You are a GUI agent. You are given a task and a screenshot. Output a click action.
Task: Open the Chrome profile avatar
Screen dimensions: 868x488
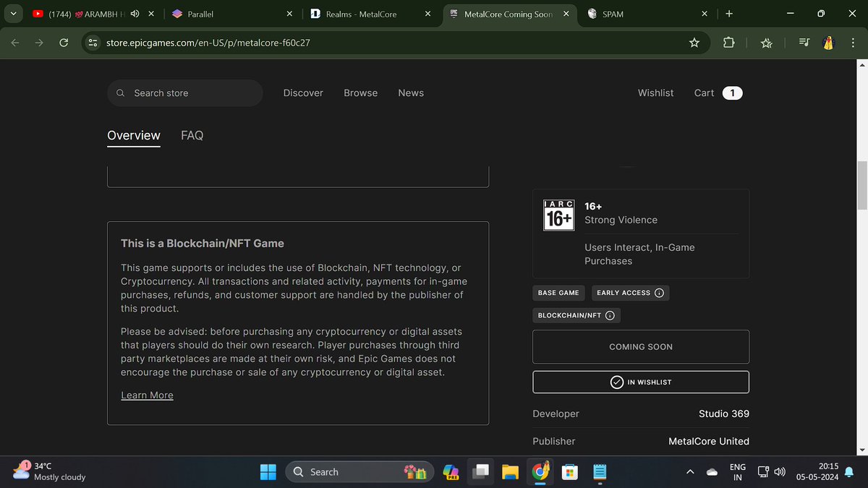829,43
